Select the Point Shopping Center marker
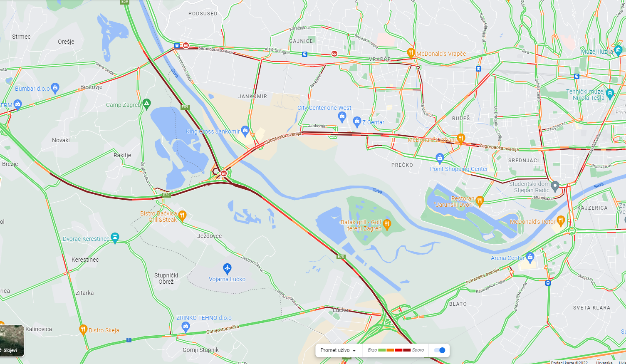The width and height of the screenshot is (626, 364). coord(440,158)
